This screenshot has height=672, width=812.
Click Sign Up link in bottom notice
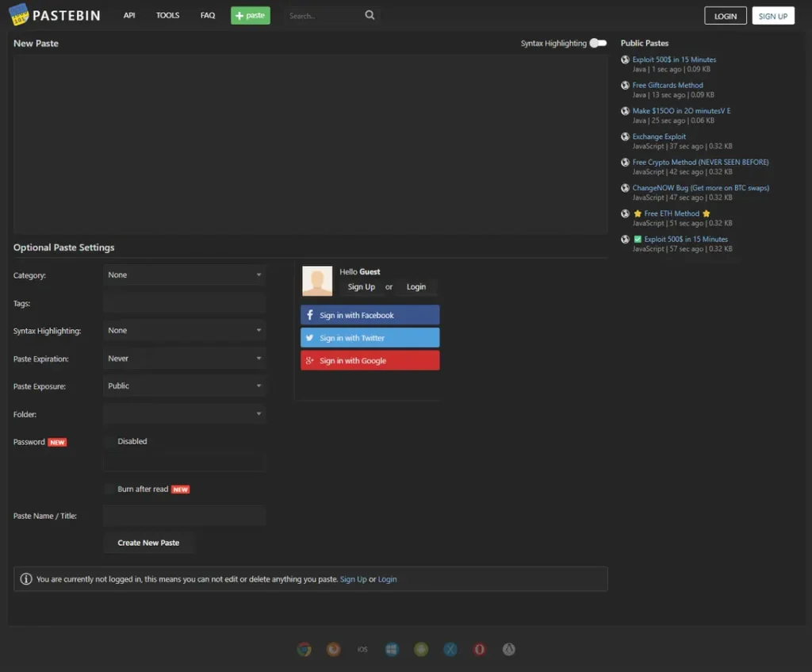point(353,579)
